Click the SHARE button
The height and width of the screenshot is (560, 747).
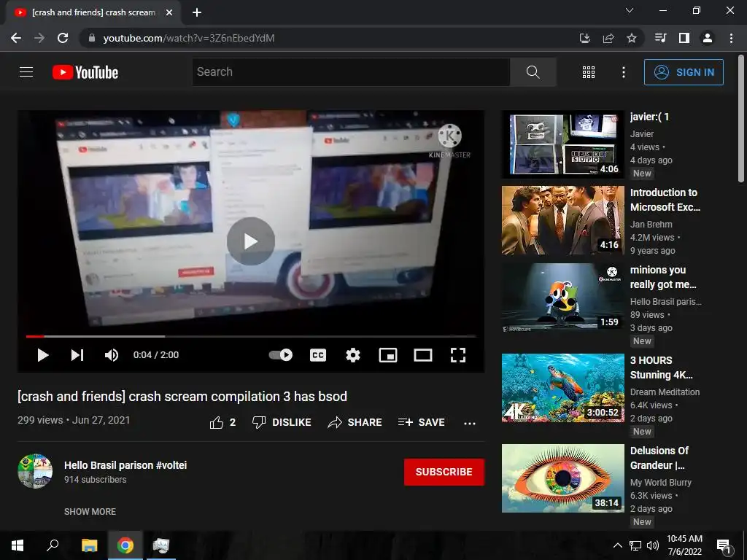(355, 422)
